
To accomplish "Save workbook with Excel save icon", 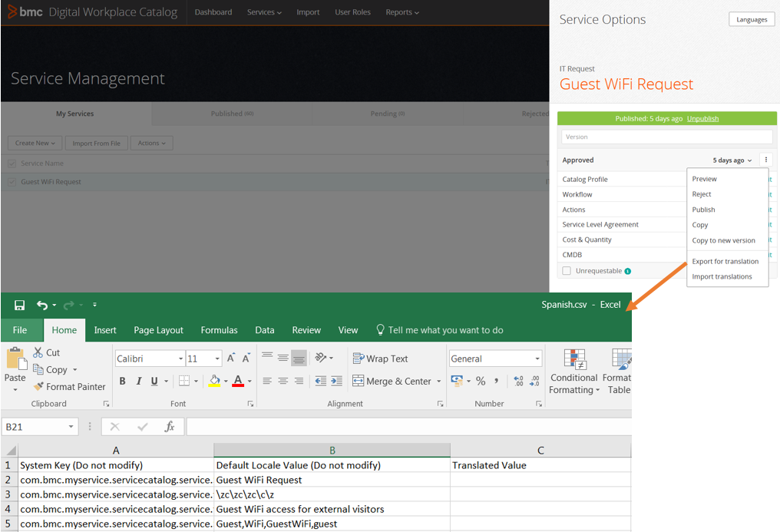I will pos(19,305).
